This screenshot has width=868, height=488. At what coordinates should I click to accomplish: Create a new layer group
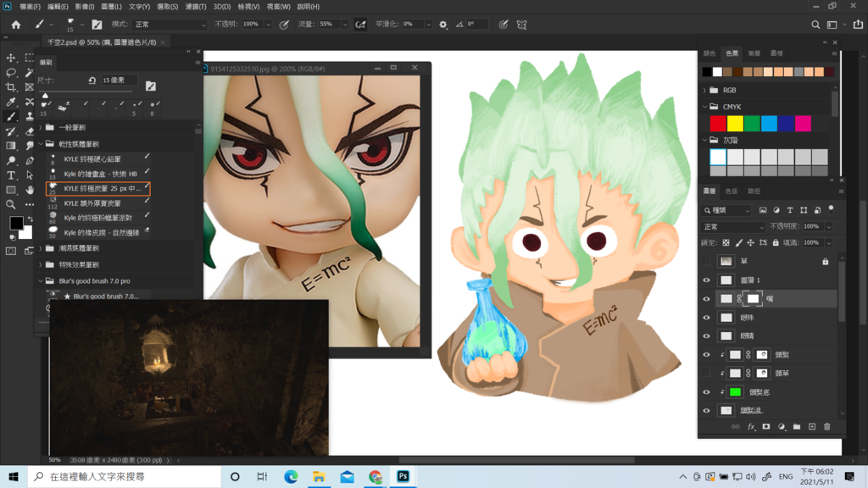[797, 427]
